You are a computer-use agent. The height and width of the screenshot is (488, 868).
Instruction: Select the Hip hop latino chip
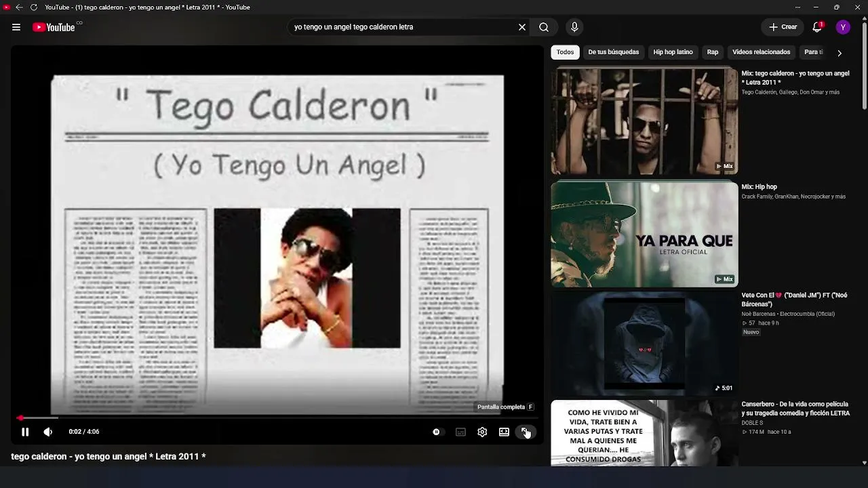point(673,52)
